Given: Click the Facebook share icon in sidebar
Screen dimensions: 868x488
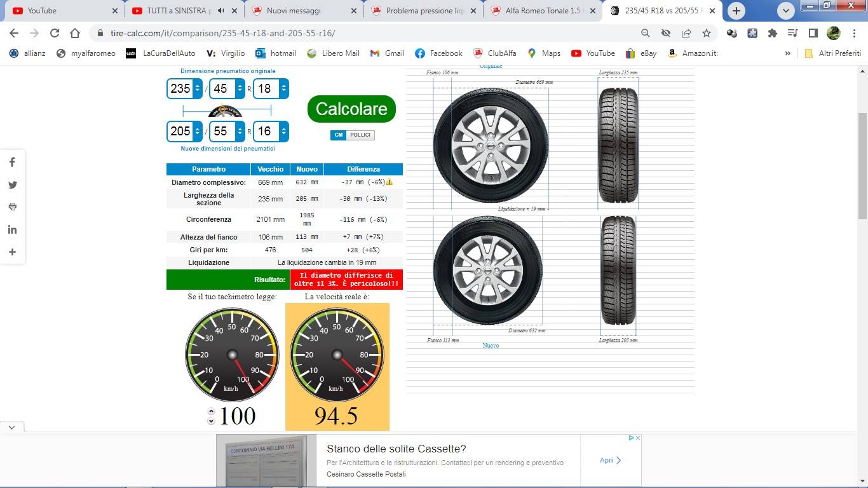Looking at the screenshot, I should pos(12,163).
